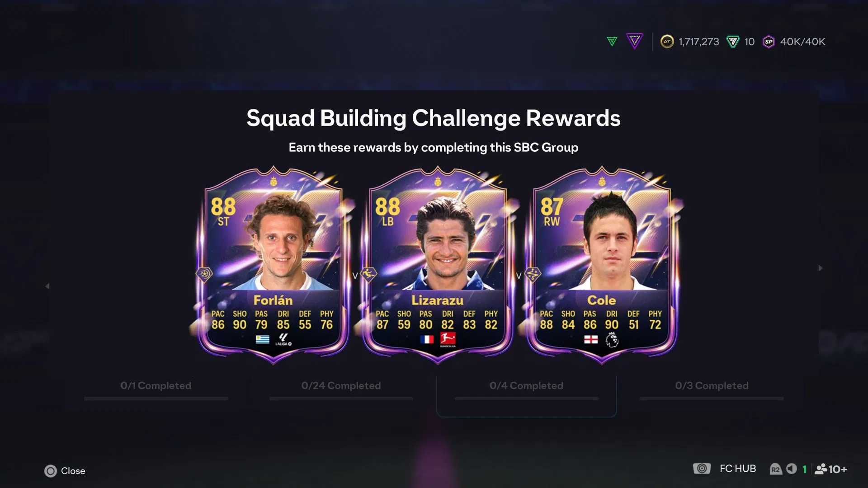Image resolution: width=868 pixels, height=488 pixels.
Task: Select the Forlán 88 ST card
Action: pos(273,266)
